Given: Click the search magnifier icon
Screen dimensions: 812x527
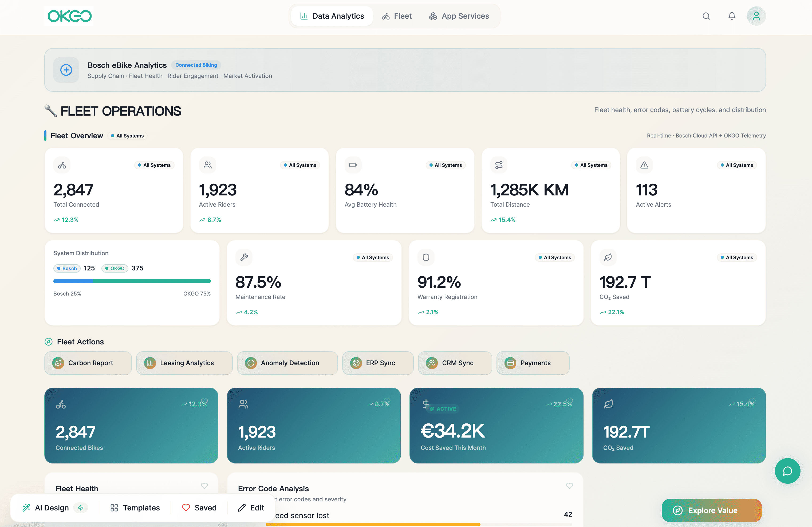Looking at the screenshot, I should (706, 16).
